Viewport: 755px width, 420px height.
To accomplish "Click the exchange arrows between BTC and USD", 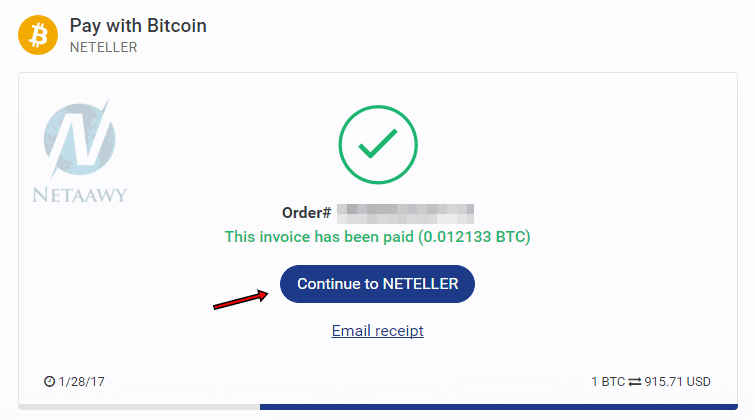I will click(635, 382).
